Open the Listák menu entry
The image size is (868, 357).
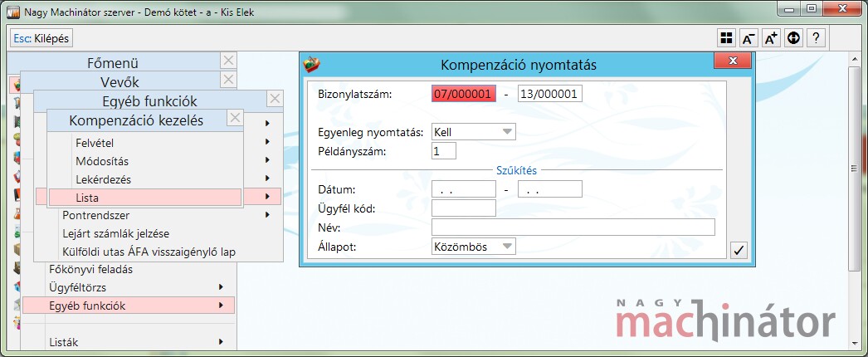point(64,342)
